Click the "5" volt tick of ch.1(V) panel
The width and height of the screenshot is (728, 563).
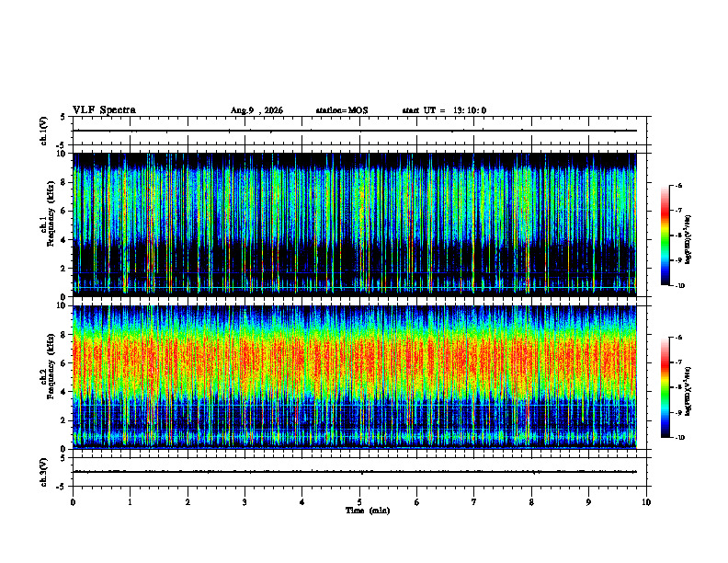point(63,117)
